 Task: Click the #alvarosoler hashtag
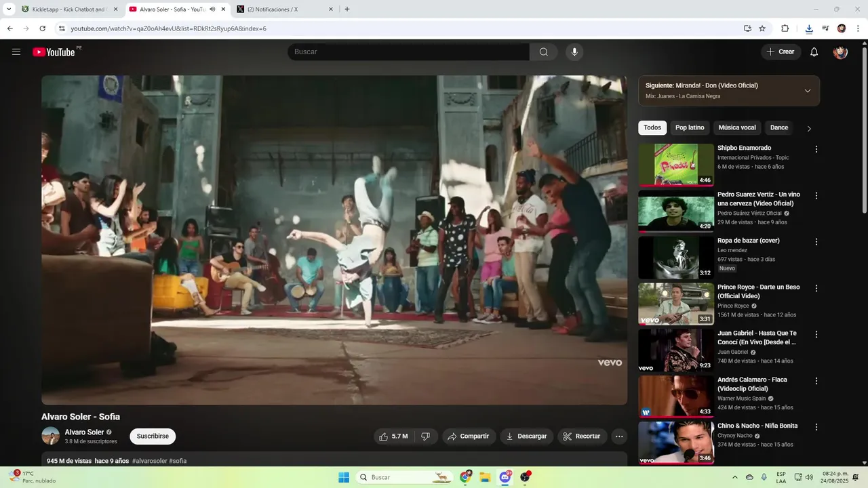pyautogui.click(x=150, y=461)
